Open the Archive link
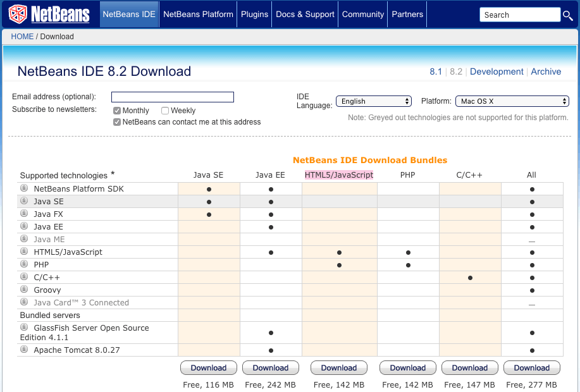The width and height of the screenshot is (580, 392). coord(546,71)
